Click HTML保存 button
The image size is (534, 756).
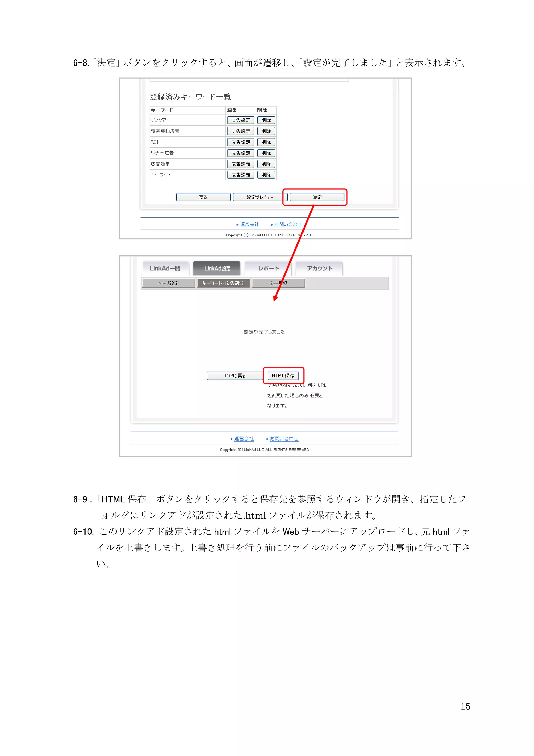(283, 376)
